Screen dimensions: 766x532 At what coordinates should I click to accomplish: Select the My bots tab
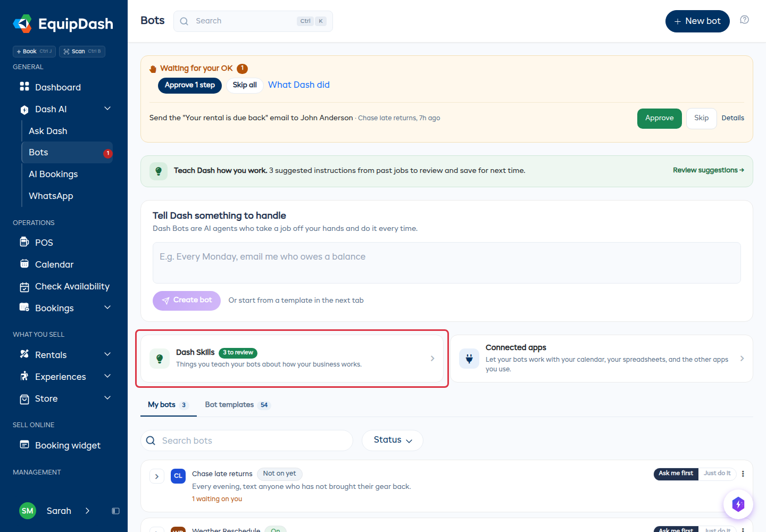point(168,405)
